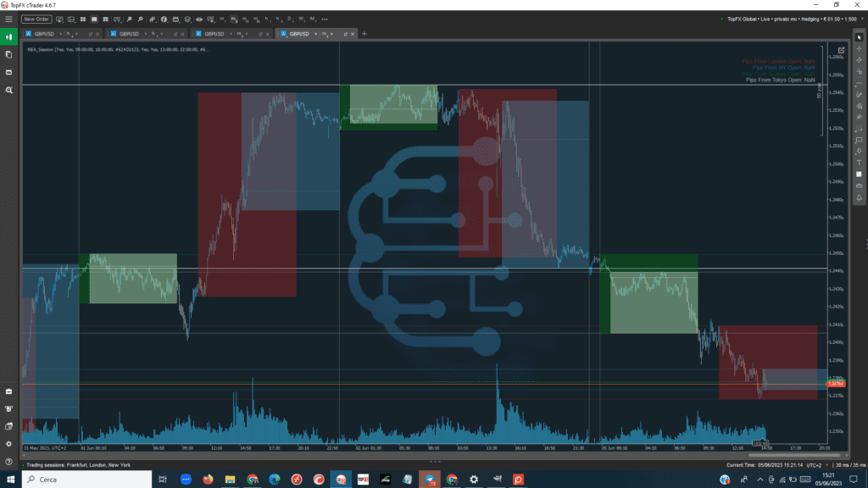Open Microsoft Edge from the taskbar
The image size is (868, 488).
275,480
